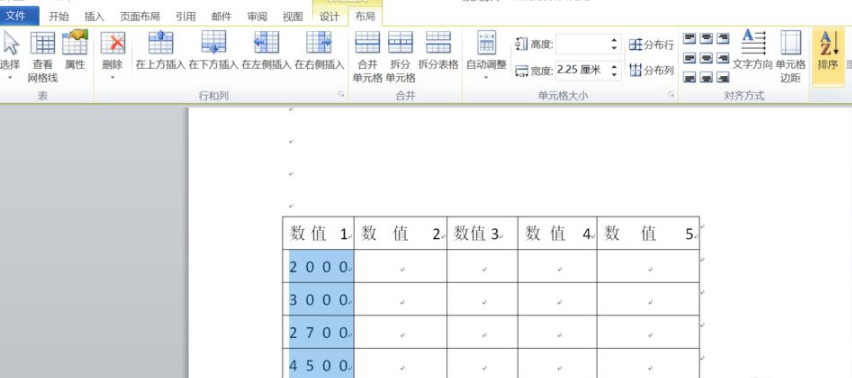Open table 属性 properties
The width and height of the screenshot is (852, 378).
(x=75, y=50)
